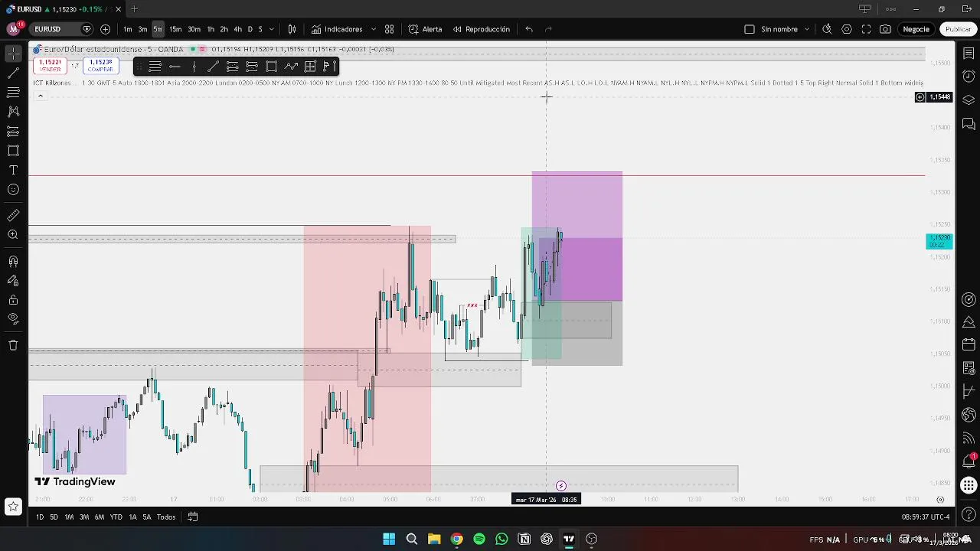Open chart settings hexagon icon

coord(847,29)
